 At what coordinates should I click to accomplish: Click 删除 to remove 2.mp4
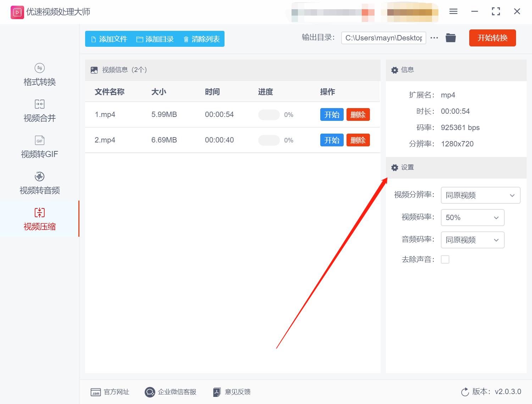point(358,140)
